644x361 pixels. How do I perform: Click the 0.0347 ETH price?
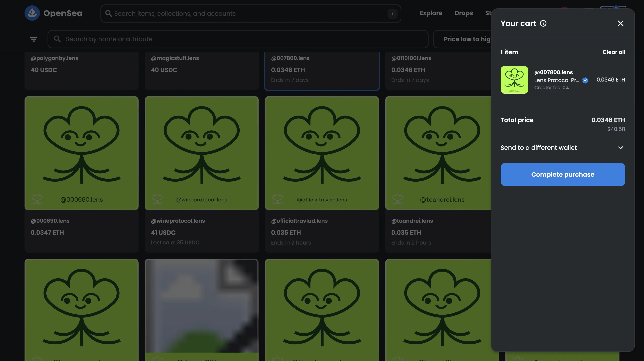47,232
